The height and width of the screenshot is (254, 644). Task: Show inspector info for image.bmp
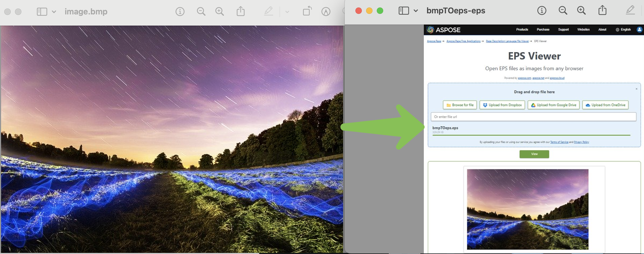[180, 11]
